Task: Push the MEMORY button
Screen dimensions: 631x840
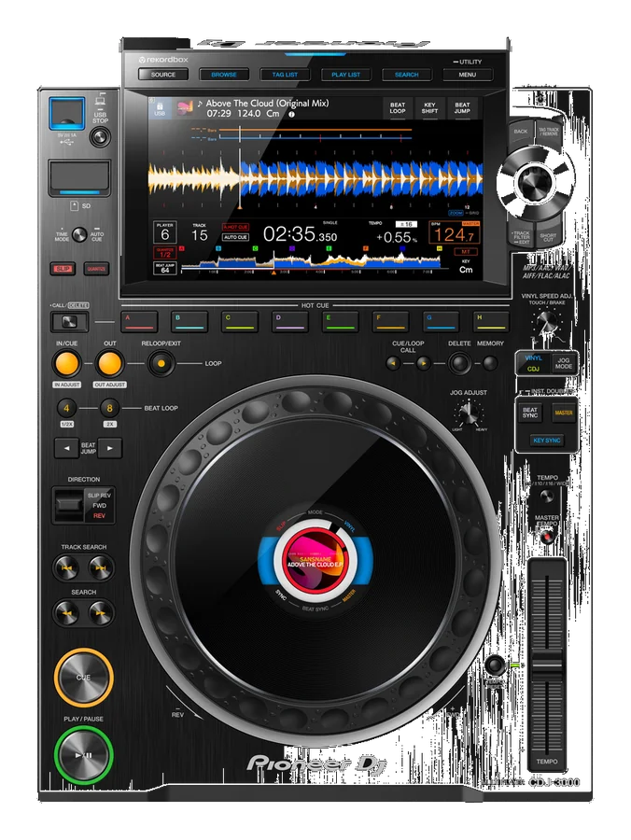Action: pos(490,364)
